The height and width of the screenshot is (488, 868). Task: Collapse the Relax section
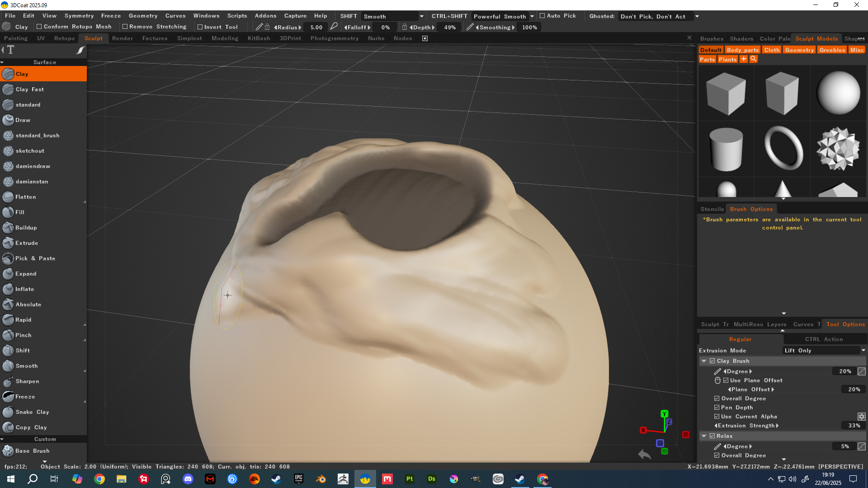(704, 436)
